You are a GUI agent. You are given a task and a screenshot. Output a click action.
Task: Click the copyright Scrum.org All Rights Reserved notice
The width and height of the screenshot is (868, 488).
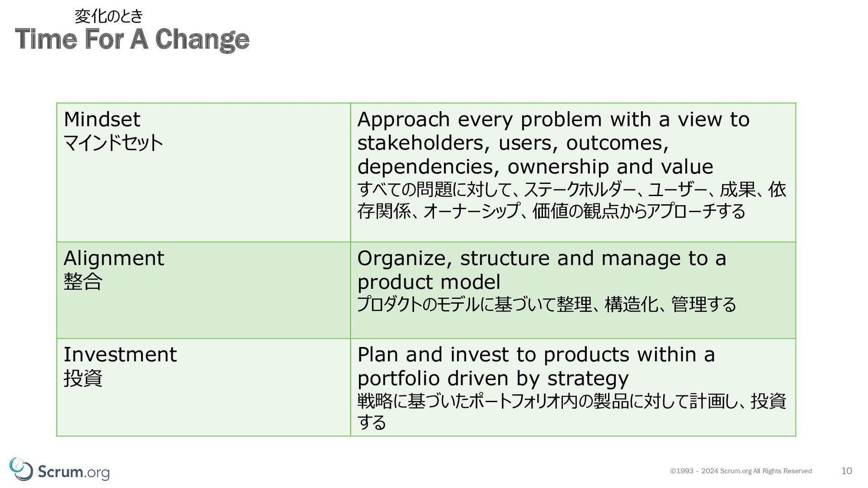pos(741,471)
